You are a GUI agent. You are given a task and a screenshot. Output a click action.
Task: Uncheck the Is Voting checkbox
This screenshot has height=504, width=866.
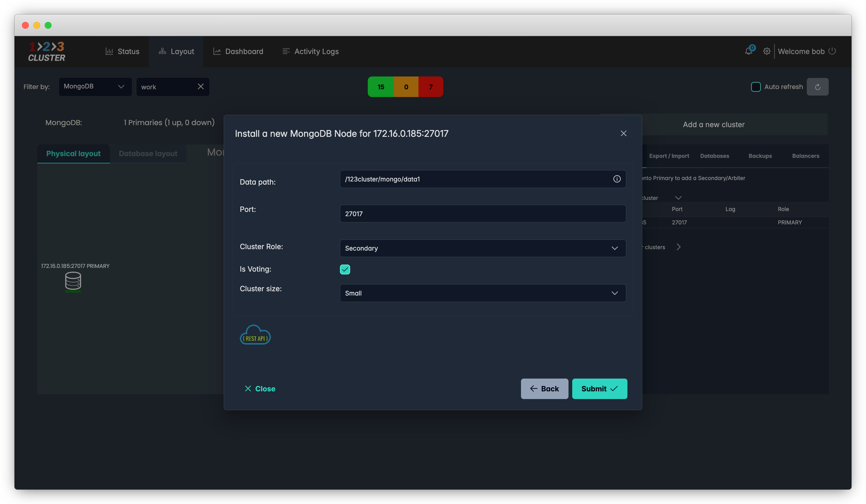point(345,270)
